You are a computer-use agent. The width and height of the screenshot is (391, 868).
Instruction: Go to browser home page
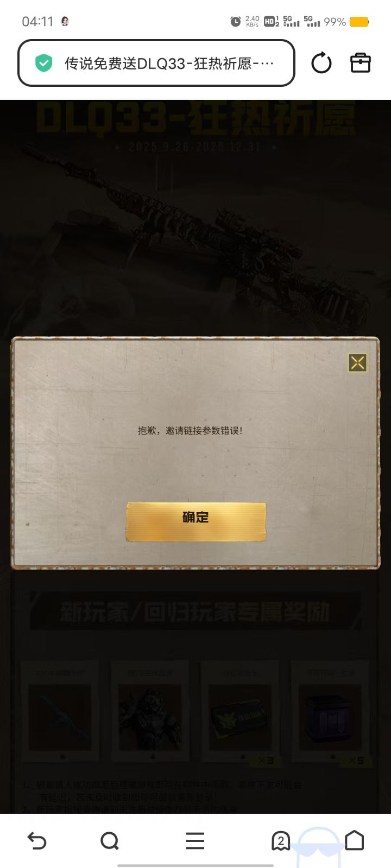coord(355,840)
